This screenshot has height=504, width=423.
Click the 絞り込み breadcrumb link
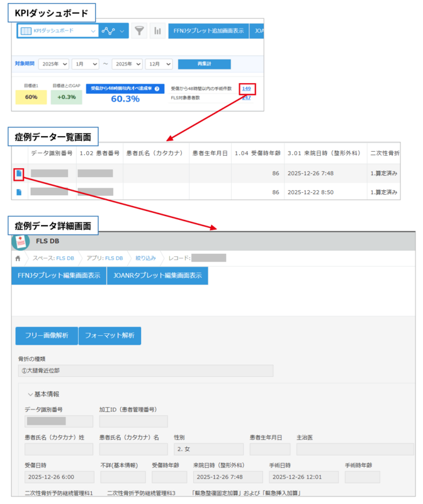coord(145,258)
